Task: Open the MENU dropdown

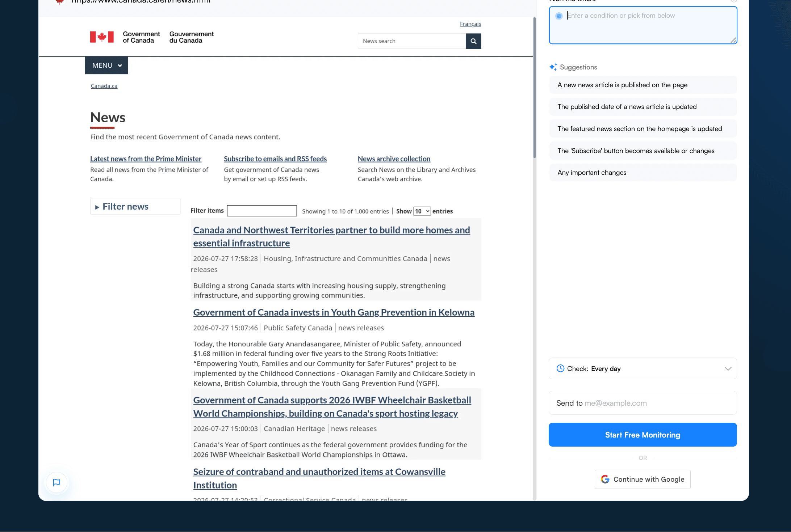Action: coord(106,66)
